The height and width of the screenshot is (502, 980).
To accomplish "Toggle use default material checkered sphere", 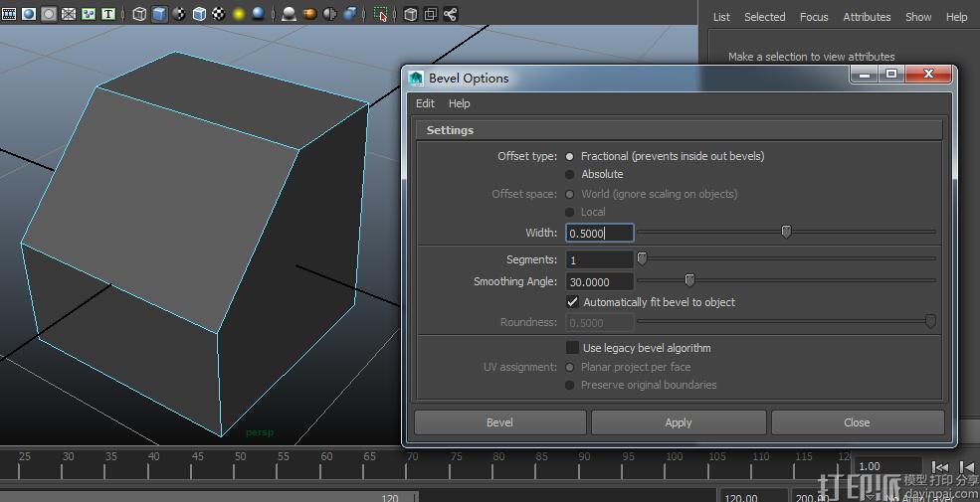I will point(179,14).
